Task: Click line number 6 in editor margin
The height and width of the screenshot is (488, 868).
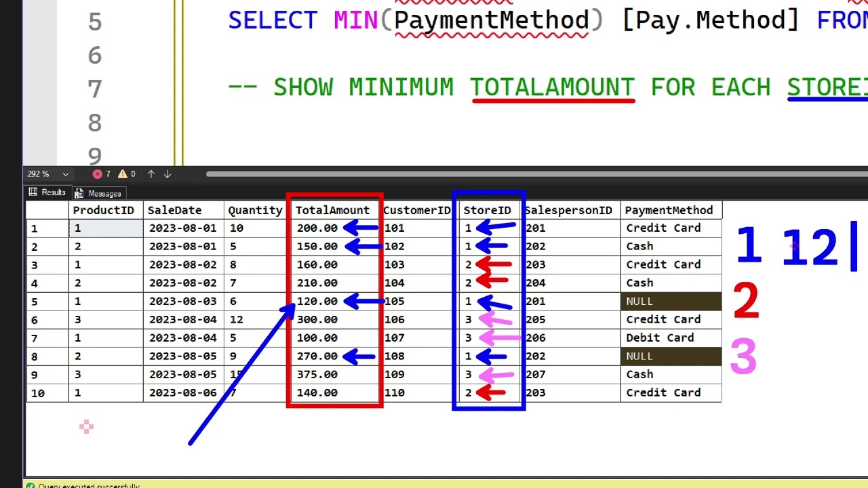Action: coord(94,56)
